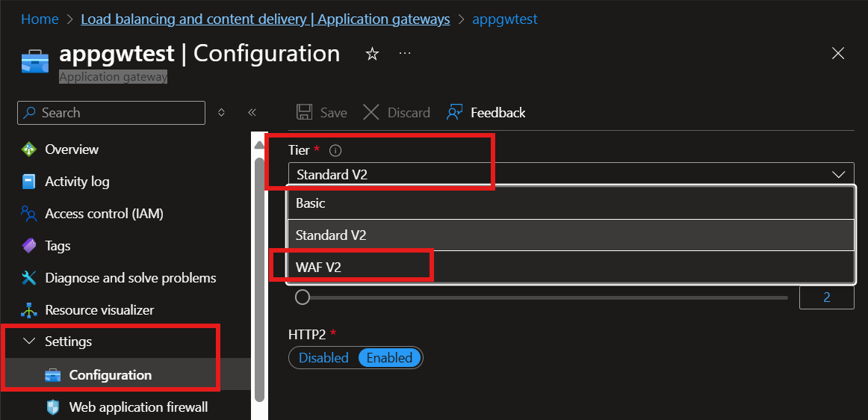Click the Resource visualizer hierarchy icon
Viewport: 868px width, 420px height.
[x=28, y=309]
